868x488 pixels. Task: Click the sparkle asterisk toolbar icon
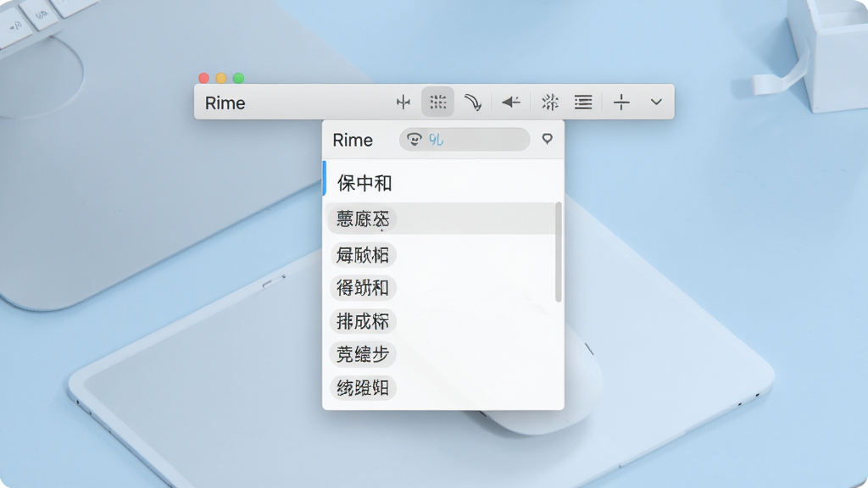(549, 102)
